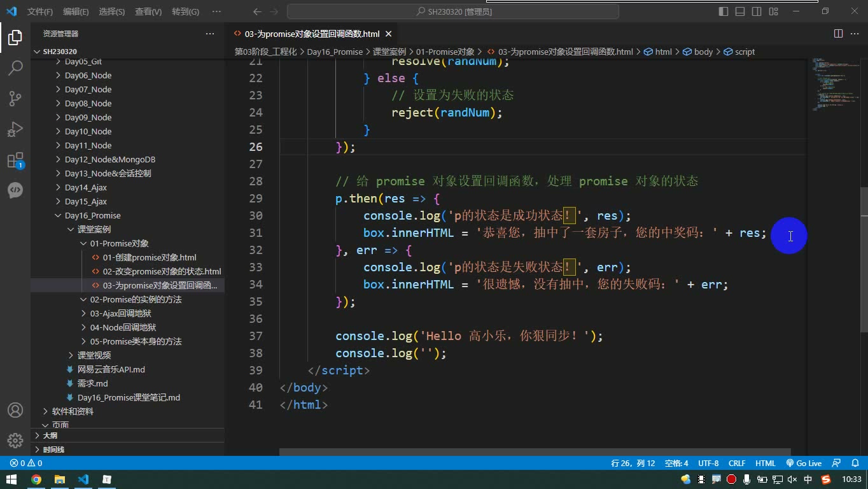The image size is (868, 489).
Task: Open the Run and Debug view
Action: tap(15, 129)
